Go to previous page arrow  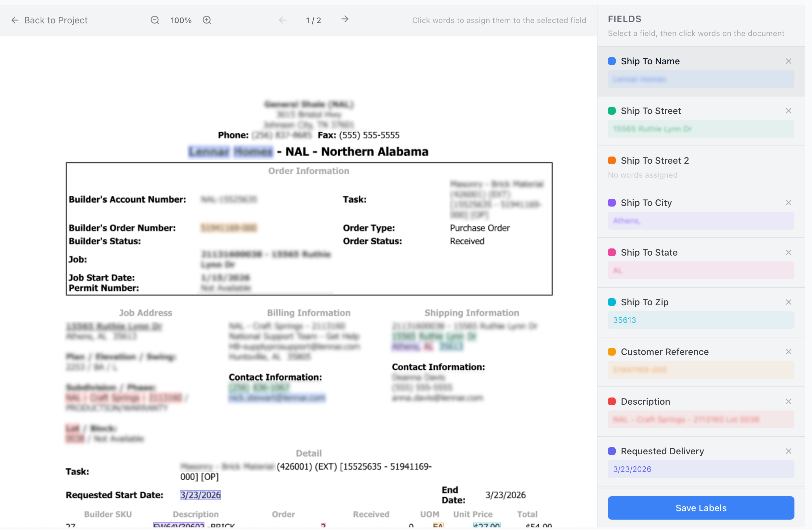pos(282,20)
